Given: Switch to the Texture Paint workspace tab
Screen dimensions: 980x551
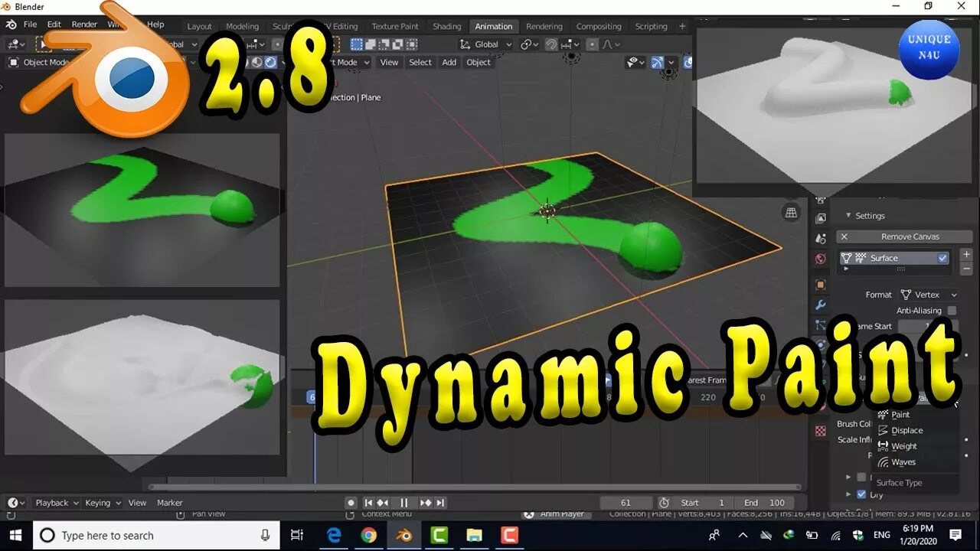Looking at the screenshot, I should tap(395, 26).
